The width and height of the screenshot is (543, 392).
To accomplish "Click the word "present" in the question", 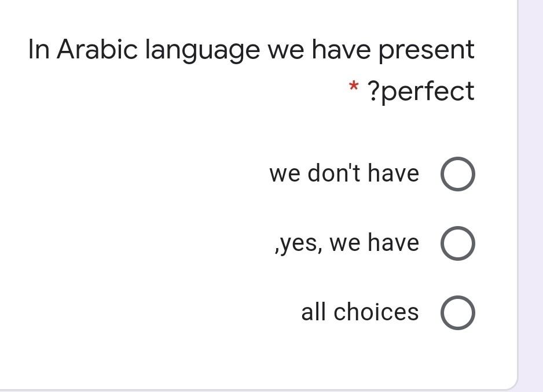I will pos(427,51).
